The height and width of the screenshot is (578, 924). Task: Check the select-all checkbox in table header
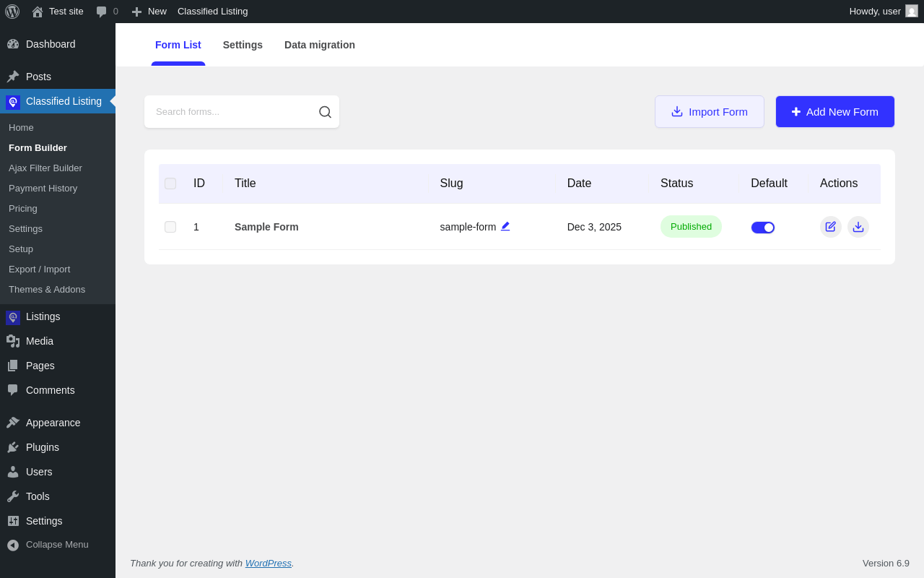click(x=170, y=184)
